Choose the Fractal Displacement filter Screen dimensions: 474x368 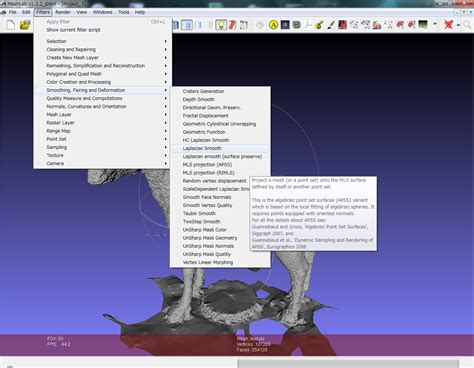coord(220,116)
